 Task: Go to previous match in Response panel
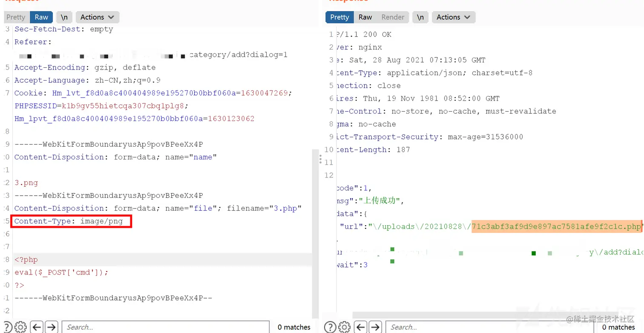(x=361, y=327)
